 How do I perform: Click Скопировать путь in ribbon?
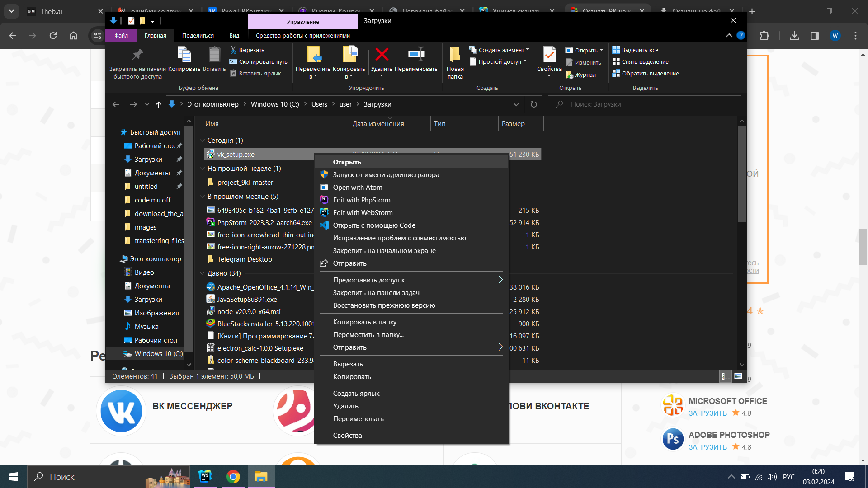(x=258, y=62)
